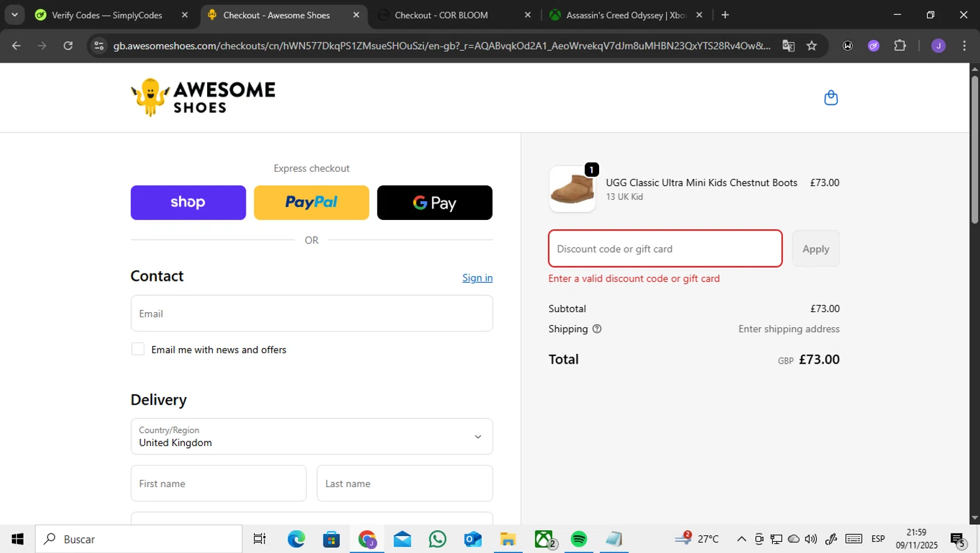Screen dimensions: 980x553
Task: Click the Buscar taskbar search box
Action: click(139, 539)
